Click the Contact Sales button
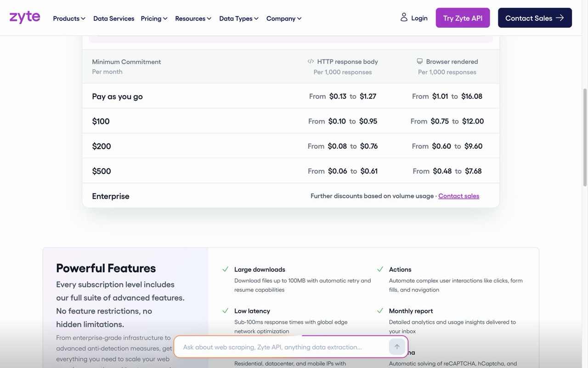 coord(535,18)
